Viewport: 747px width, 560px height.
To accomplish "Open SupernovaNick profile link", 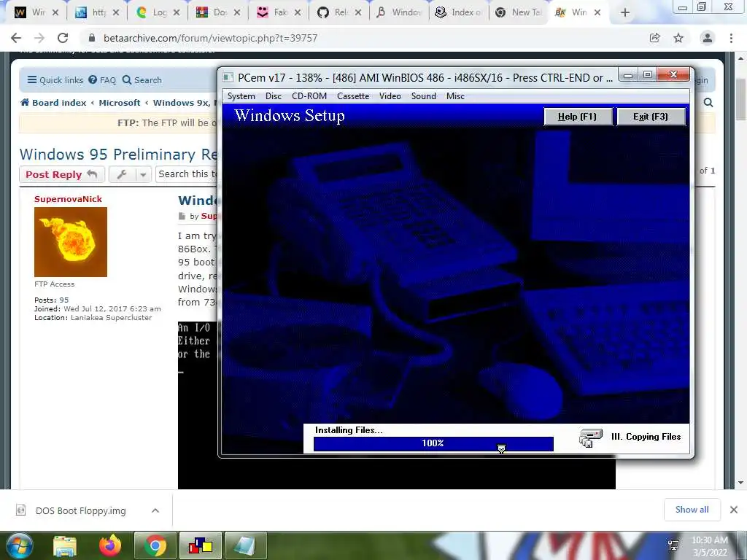I will [68, 199].
